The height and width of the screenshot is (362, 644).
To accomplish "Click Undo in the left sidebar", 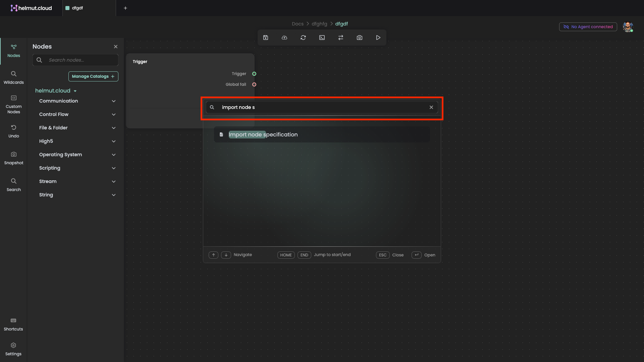I will tap(13, 131).
